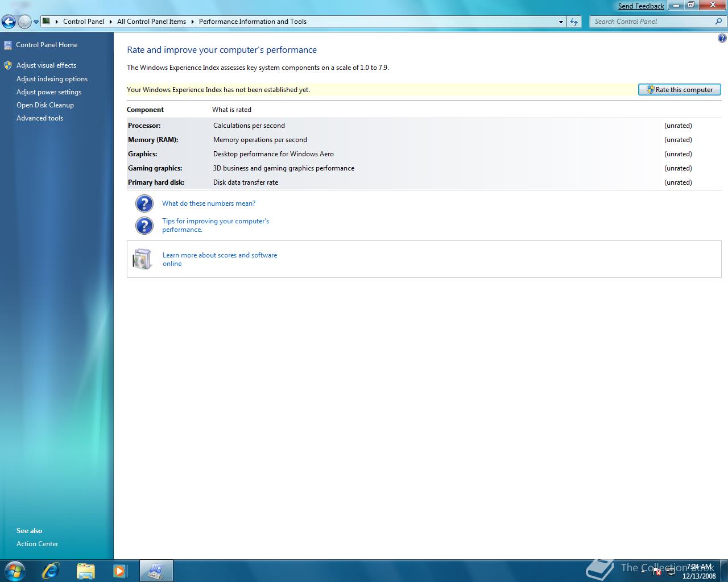Viewport: 728px width, 582px height.
Task: Select the Memory (RAM) row label
Action: (x=153, y=140)
